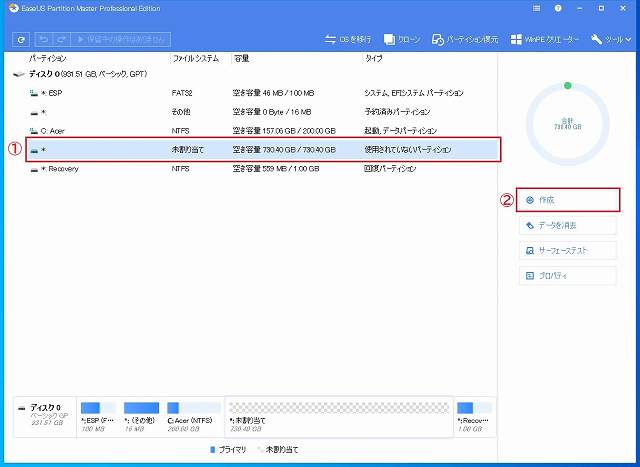Click the partition icon beside C: Acer
640x467 pixels.
click(x=34, y=131)
